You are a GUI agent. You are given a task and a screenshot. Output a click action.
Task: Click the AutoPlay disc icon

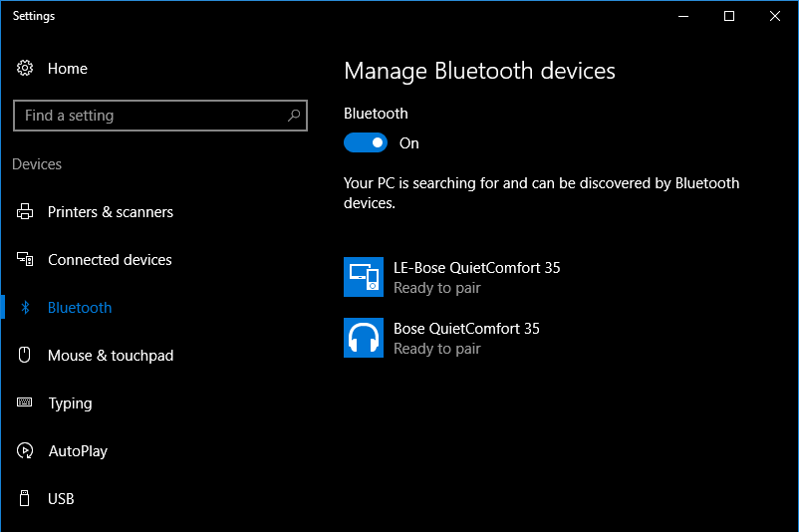pos(25,450)
